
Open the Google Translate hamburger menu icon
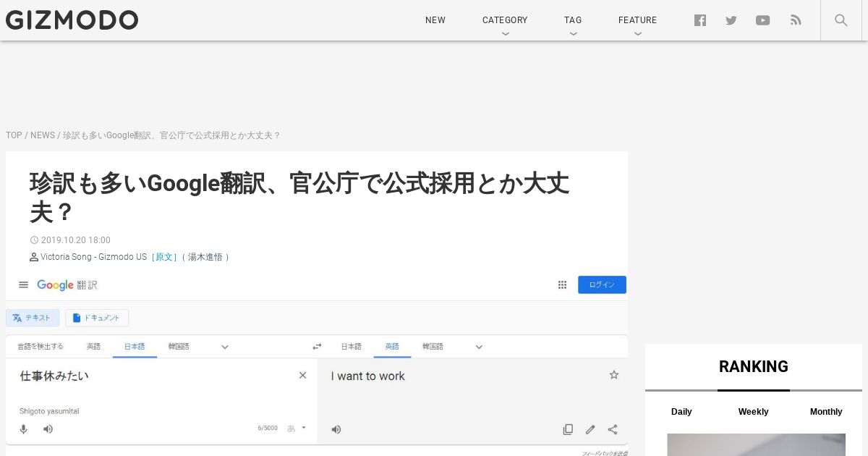pyautogui.click(x=23, y=285)
